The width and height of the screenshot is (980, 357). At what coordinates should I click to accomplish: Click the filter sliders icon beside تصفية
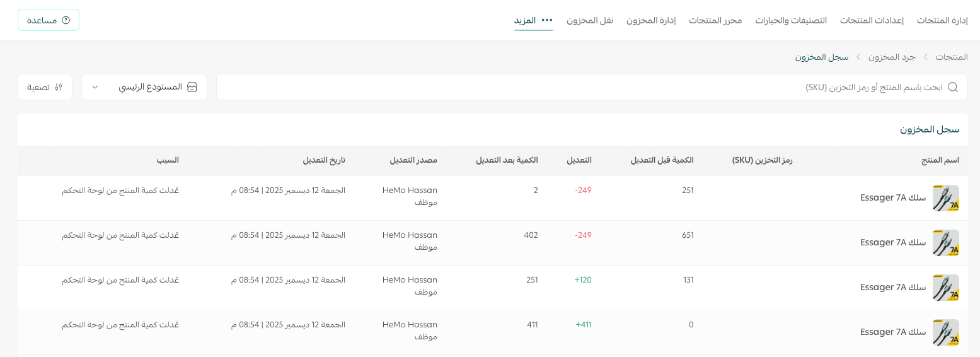tap(59, 87)
